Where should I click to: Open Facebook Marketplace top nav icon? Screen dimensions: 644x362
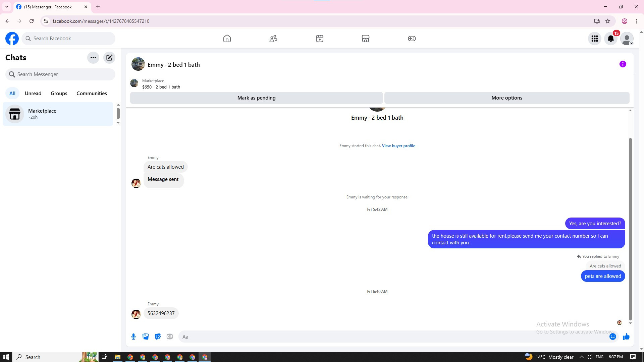pyautogui.click(x=366, y=39)
